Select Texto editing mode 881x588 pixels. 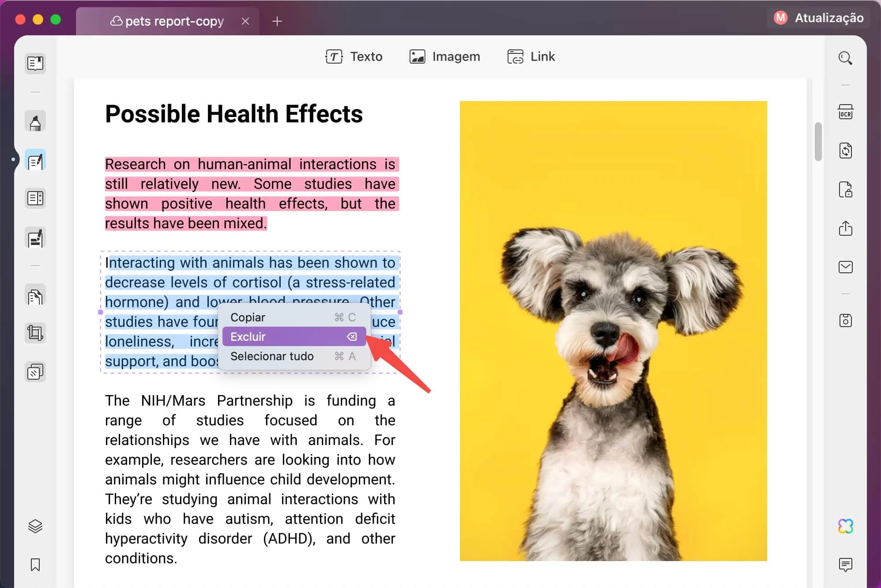[x=354, y=57]
